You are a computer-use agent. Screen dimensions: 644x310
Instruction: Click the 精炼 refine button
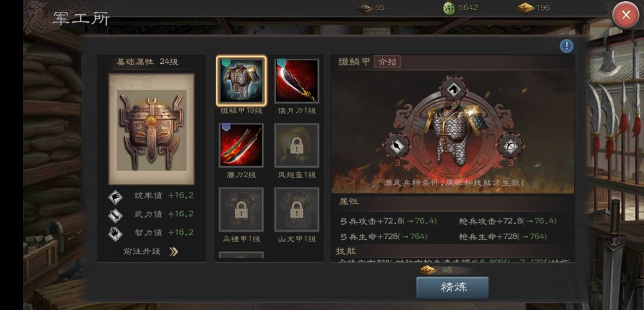(x=453, y=287)
